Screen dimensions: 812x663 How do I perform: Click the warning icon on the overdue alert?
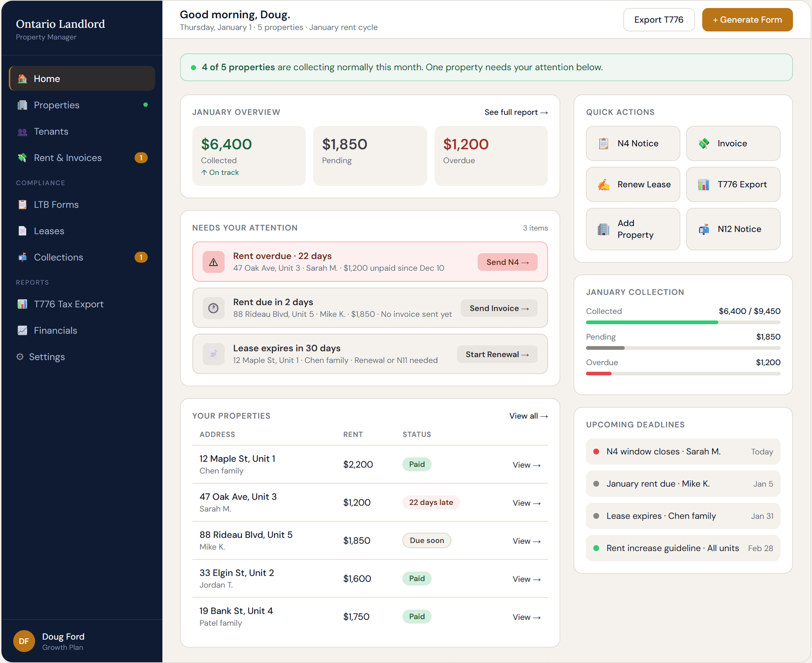point(214,261)
